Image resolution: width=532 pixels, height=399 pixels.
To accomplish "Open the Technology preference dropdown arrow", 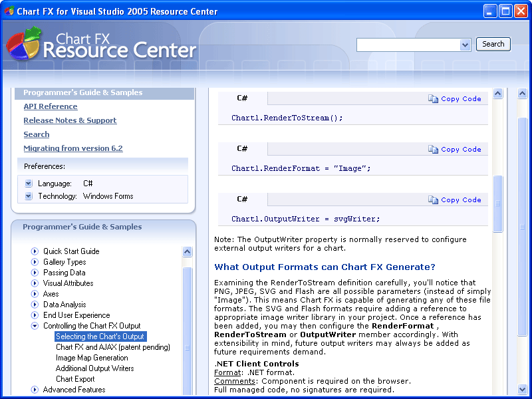I will pyautogui.click(x=29, y=196).
